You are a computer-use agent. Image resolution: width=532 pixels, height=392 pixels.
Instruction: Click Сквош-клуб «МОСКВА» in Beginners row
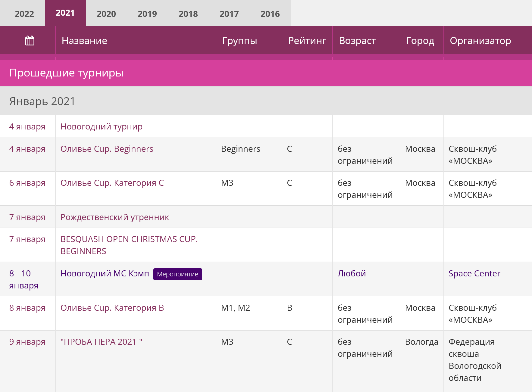(x=472, y=155)
